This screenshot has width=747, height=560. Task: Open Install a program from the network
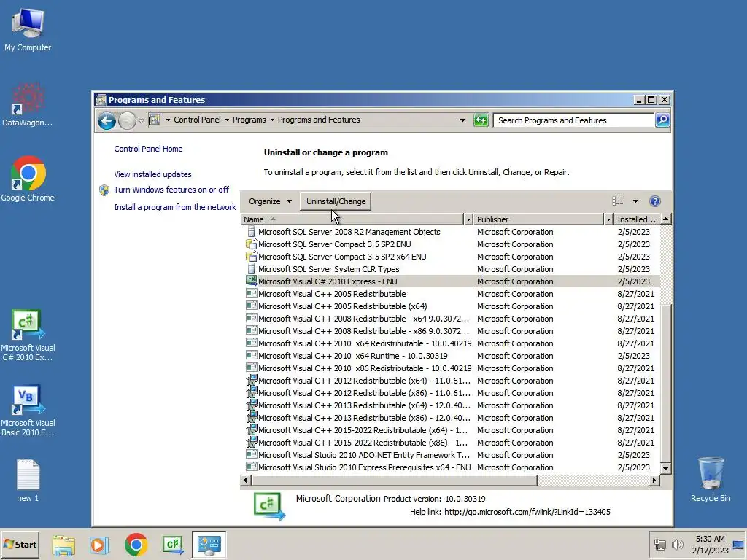(x=175, y=207)
